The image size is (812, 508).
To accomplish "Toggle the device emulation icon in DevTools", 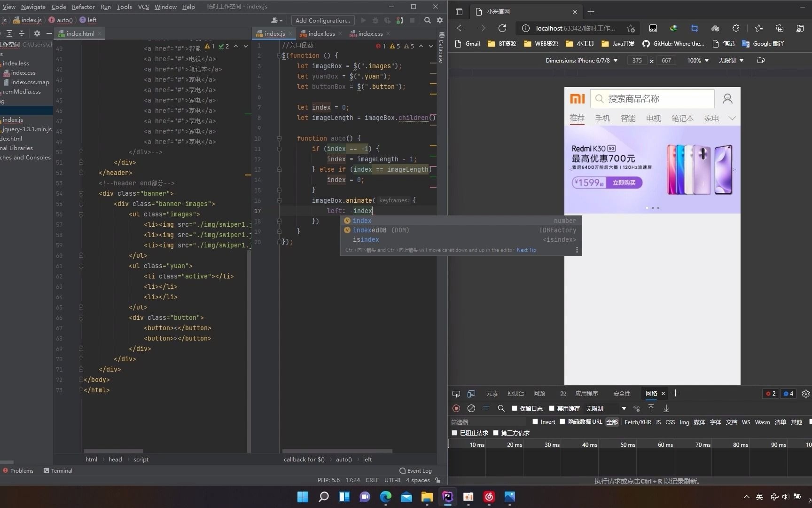I will click(471, 394).
